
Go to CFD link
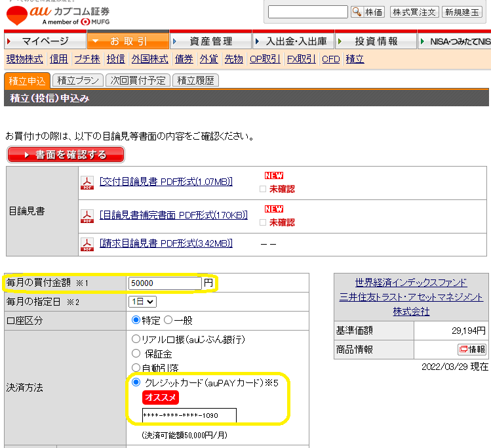[x=330, y=59]
